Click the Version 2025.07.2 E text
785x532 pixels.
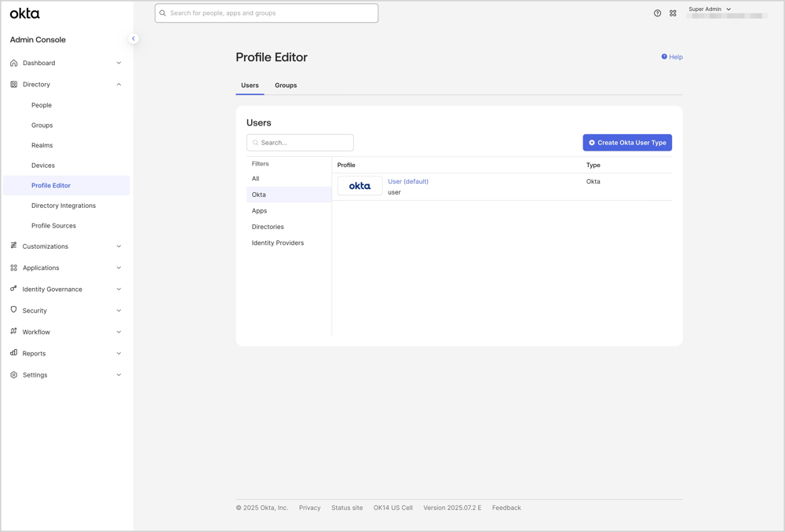tap(452, 508)
